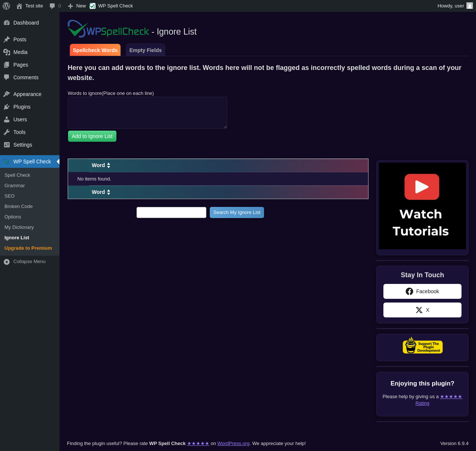
Task: Click the Dashboard gauge icon
Action: tap(7, 23)
